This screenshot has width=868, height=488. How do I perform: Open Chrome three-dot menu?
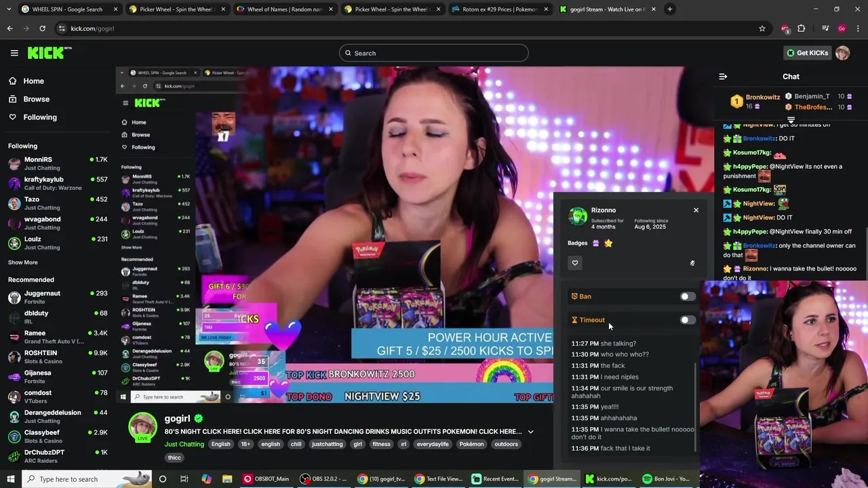coord(859,28)
